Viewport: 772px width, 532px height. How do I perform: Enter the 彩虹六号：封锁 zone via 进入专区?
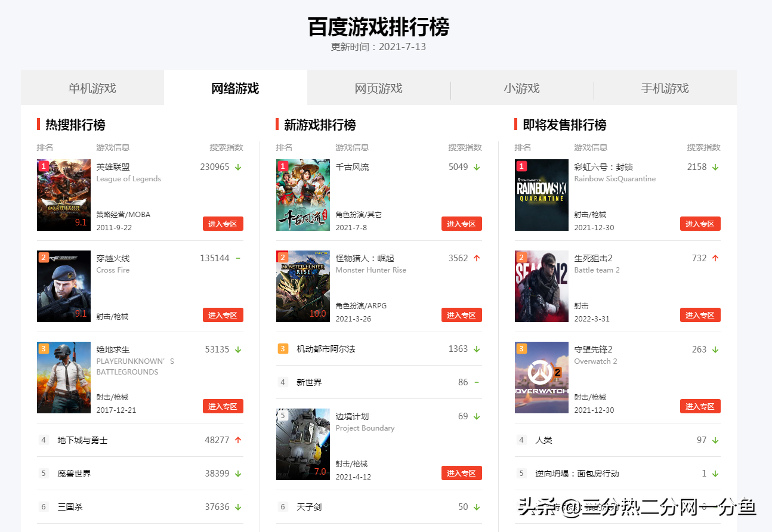[700, 224]
